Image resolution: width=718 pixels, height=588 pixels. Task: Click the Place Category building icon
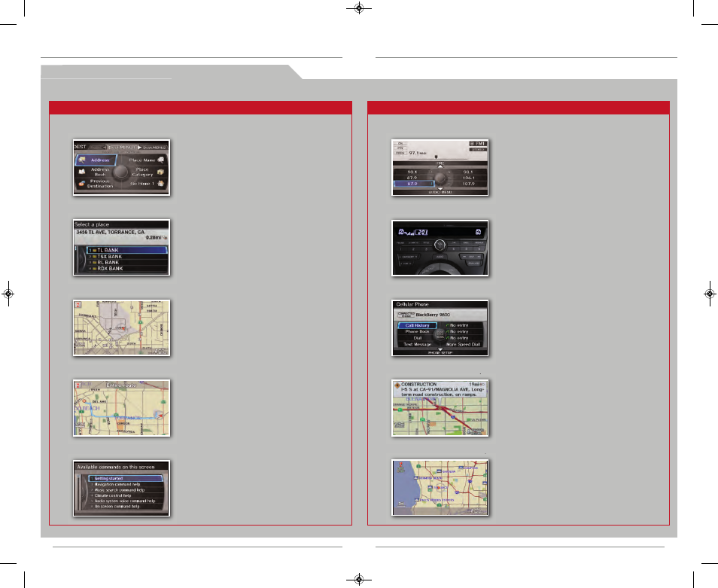[161, 172]
